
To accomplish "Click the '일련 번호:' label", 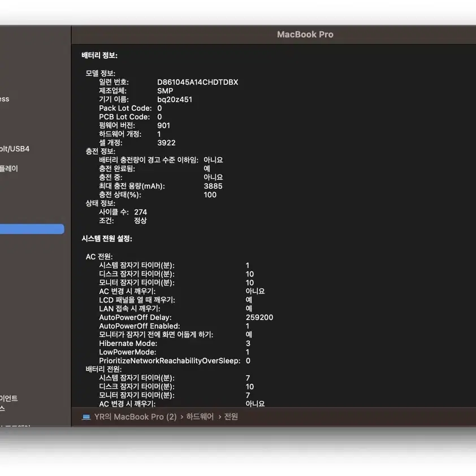I will 114,82.
